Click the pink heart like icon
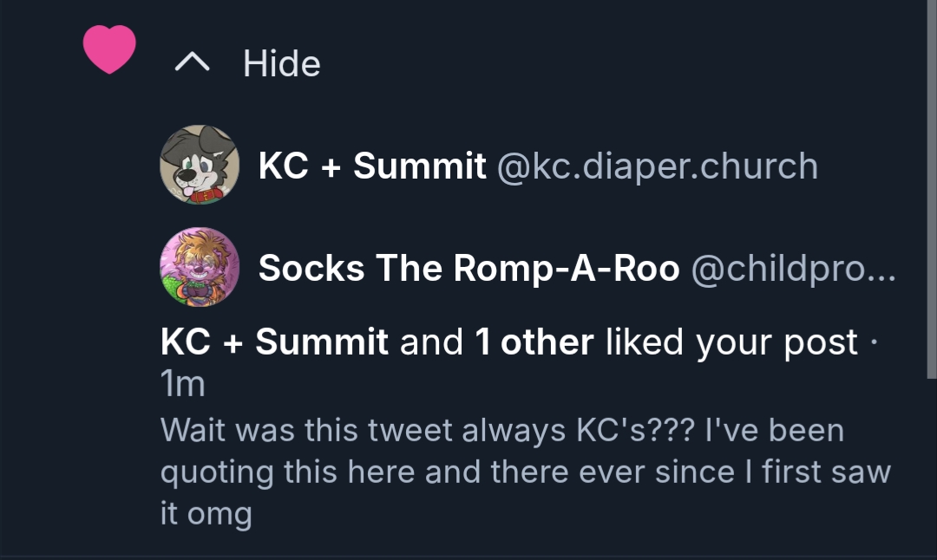The height and width of the screenshot is (560, 937). [109, 49]
